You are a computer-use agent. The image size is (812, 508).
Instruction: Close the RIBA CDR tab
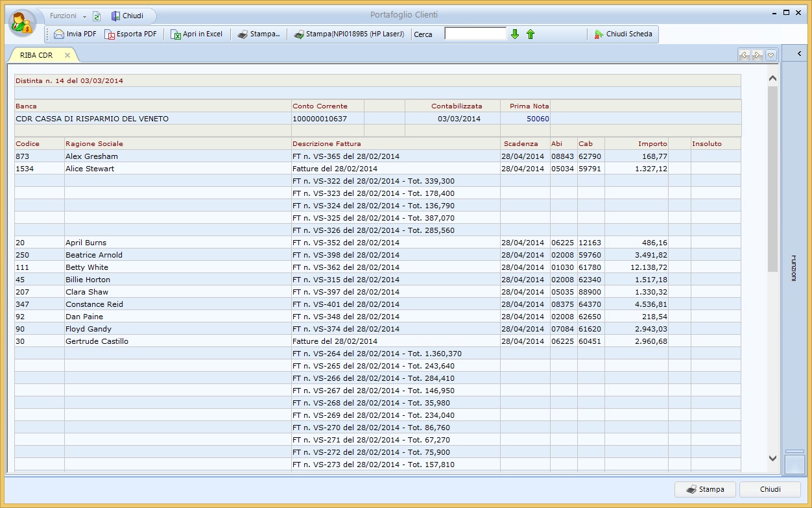(x=67, y=56)
